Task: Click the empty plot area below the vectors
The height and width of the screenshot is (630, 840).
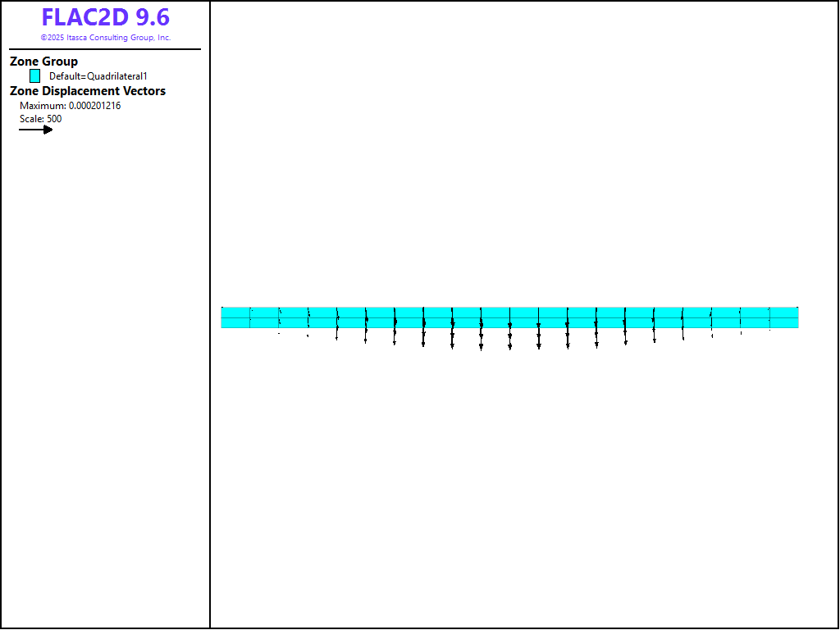Action: point(509,492)
